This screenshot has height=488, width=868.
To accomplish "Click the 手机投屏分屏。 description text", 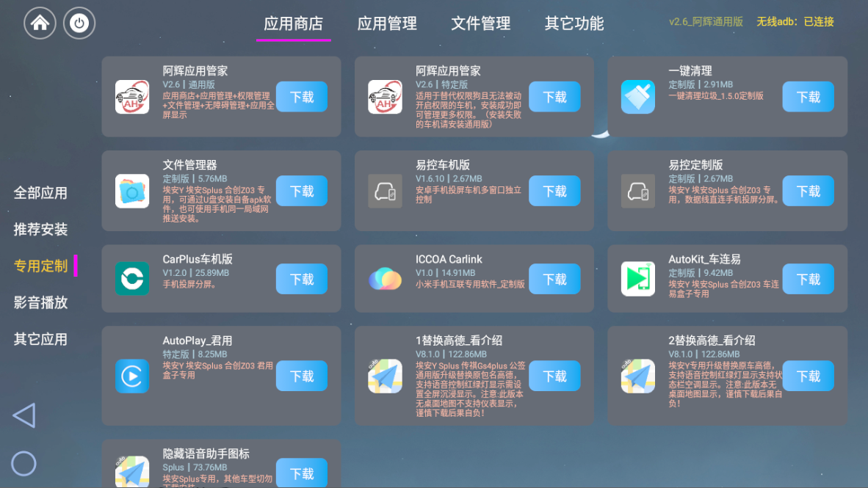I will click(190, 285).
